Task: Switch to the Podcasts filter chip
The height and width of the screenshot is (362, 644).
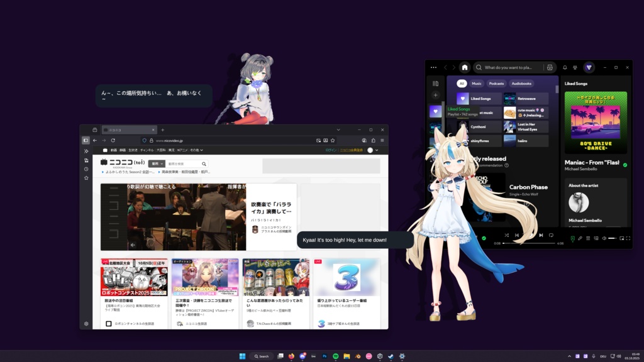Action: (496, 83)
